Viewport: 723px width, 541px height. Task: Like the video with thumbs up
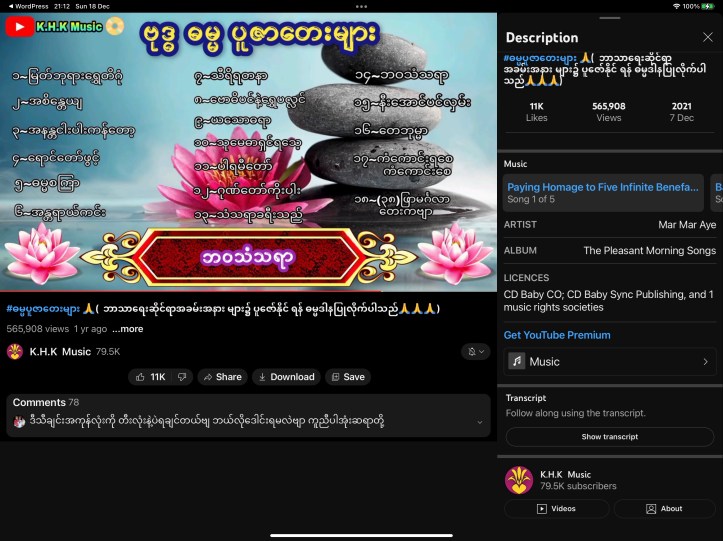pyautogui.click(x=150, y=377)
